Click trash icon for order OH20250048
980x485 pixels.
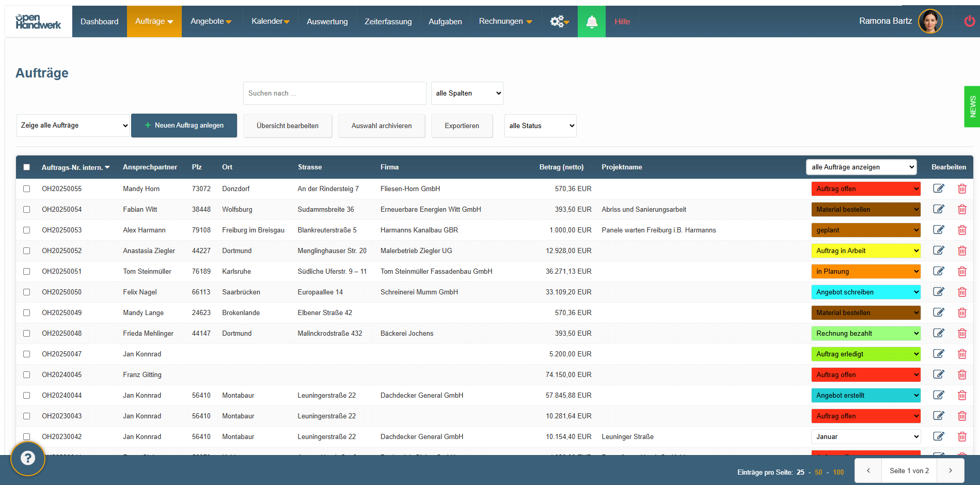(x=962, y=333)
